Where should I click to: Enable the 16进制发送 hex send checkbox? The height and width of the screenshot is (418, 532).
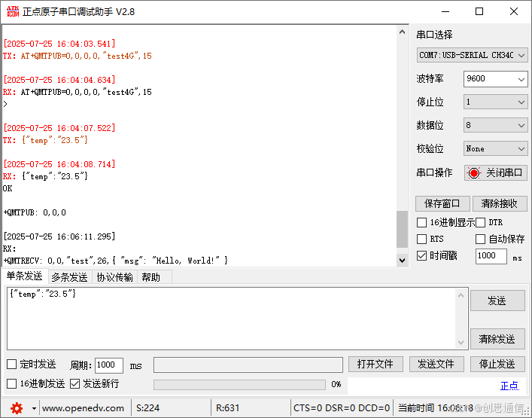click(11, 383)
